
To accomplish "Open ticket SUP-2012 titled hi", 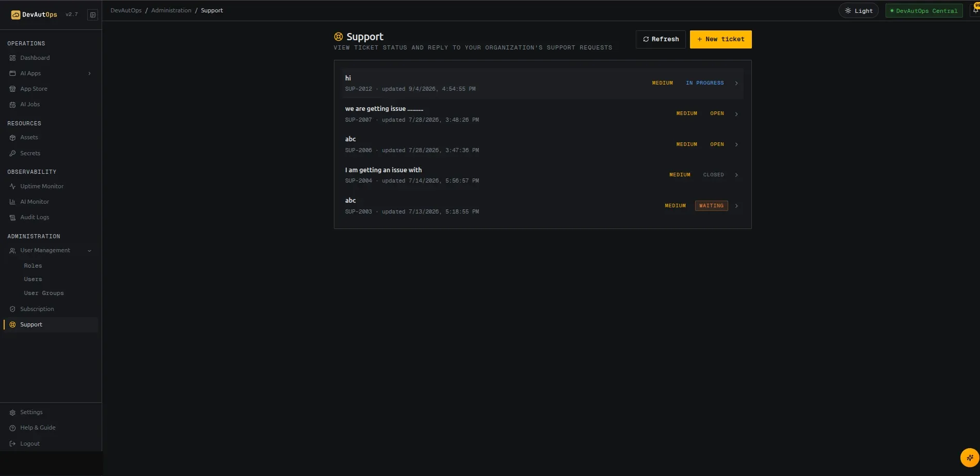I will [542, 83].
